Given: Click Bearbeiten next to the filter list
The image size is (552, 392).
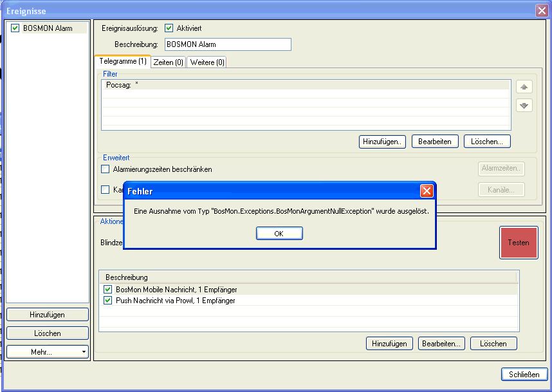Looking at the screenshot, I should coord(435,142).
